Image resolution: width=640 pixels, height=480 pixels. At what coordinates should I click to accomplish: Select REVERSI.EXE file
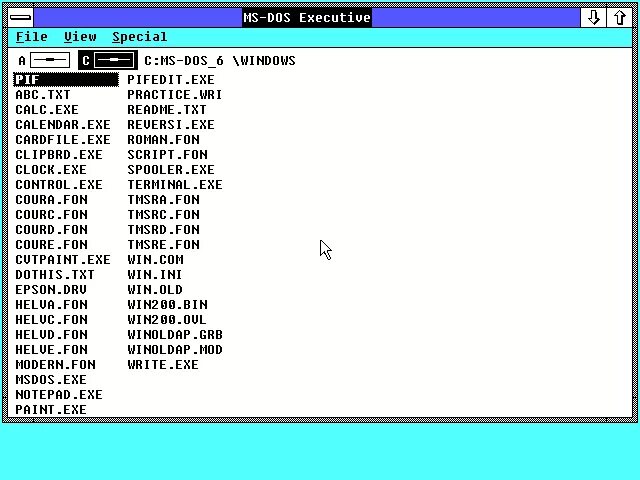[x=171, y=124]
